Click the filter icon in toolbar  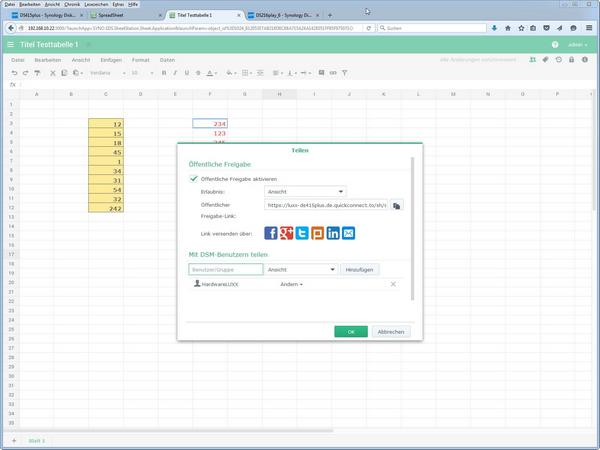(344, 73)
